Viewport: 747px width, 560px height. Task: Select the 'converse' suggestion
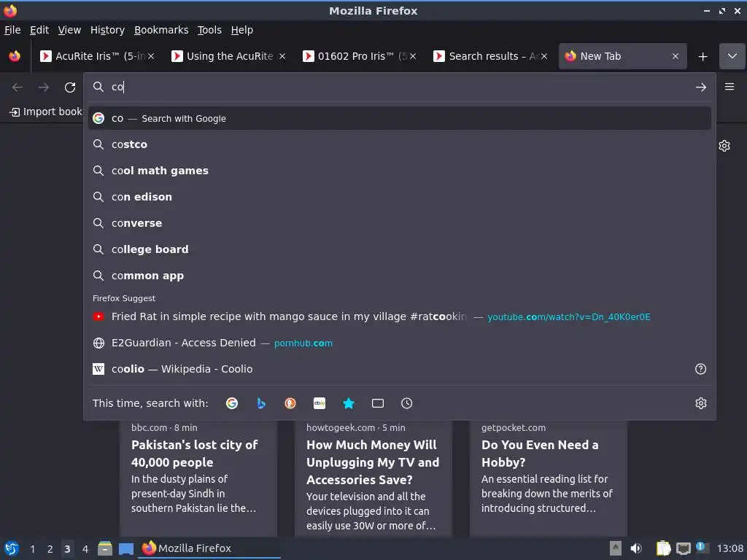400,223
